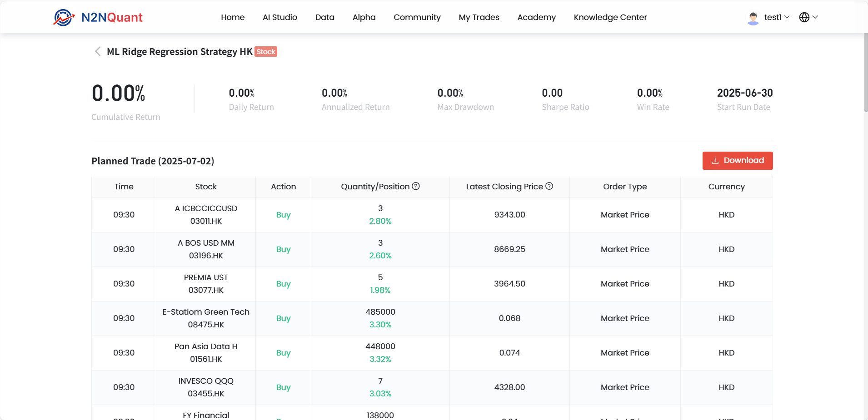
Task: Click the position percentage 3.32%
Action: click(x=380, y=359)
